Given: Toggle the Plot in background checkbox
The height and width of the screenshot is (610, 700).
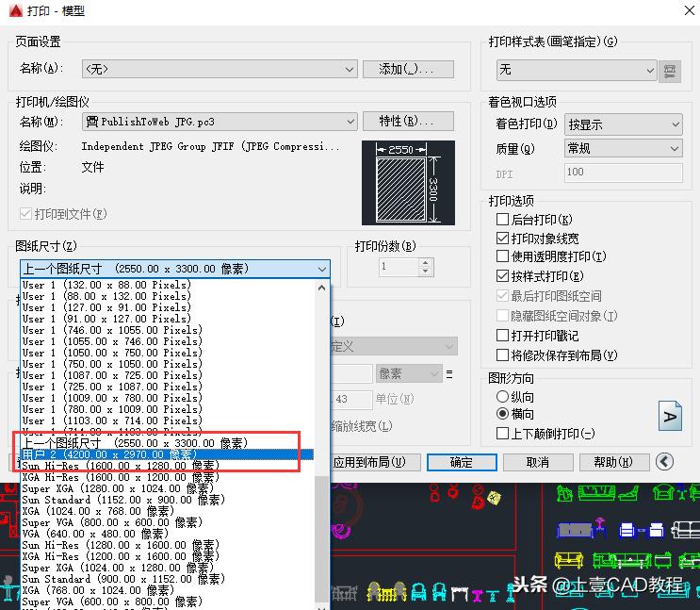Looking at the screenshot, I should tap(502, 219).
